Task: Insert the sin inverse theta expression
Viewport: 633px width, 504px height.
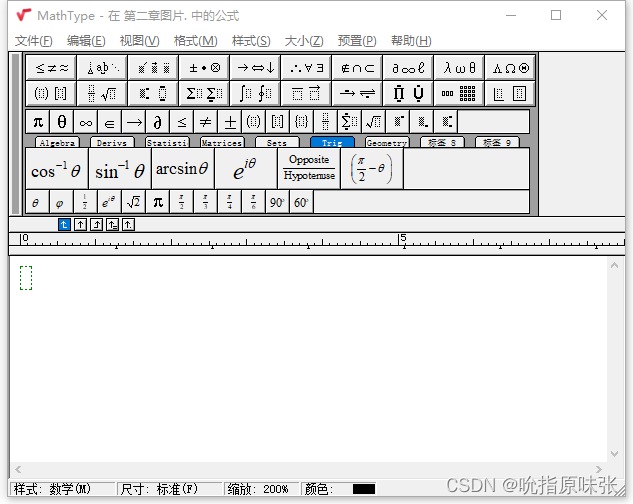Action: 120,169
